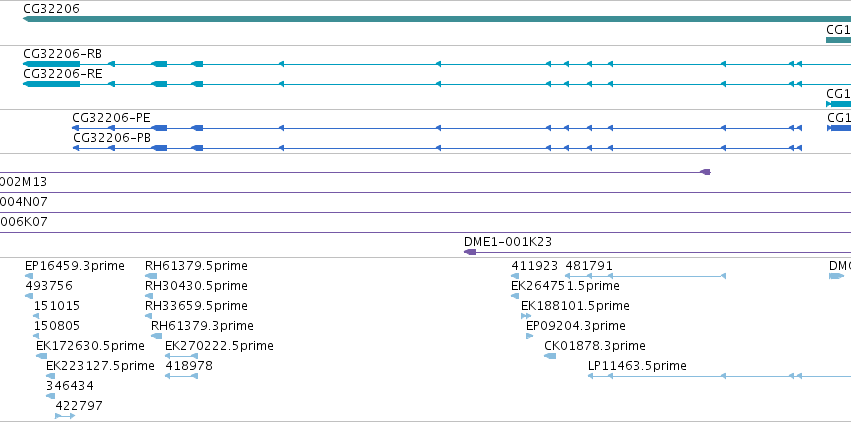Click EK223127.5prime EST label
The image size is (851, 422).
(x=100, y=366)
